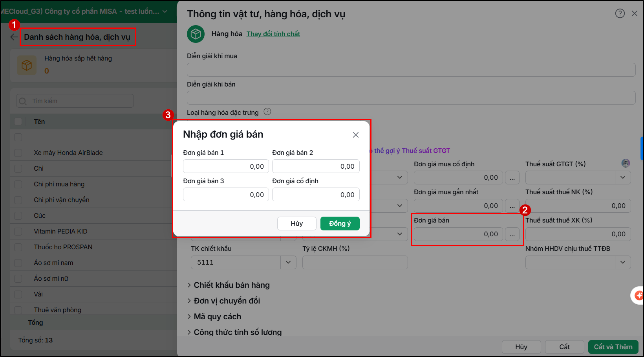This screenshot has height=357, width=644.
Task: Open ellipsis button beside Đơn giá bán
Action: click(x=512, y=234)
